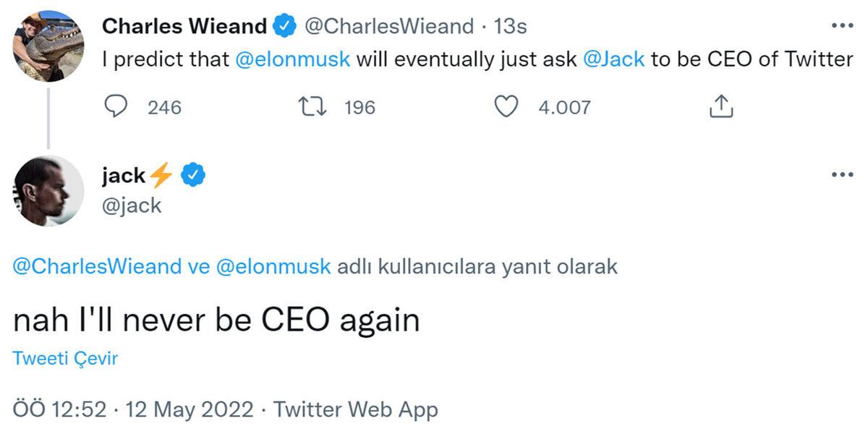Click jack's verified checkmark badge
Viewport: 868px width, 434px height.
click(x=191, y=174)
